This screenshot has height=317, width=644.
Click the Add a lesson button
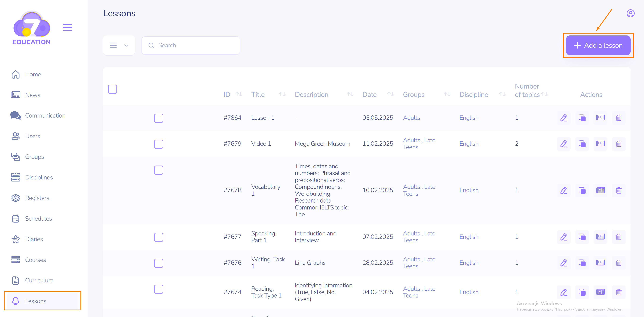point(598,45)
